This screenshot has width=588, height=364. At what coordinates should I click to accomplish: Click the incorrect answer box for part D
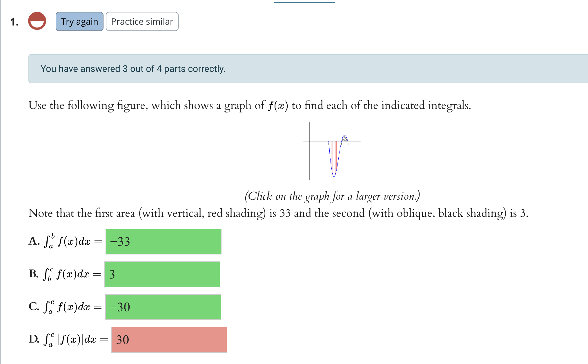[x=169, y=340]
